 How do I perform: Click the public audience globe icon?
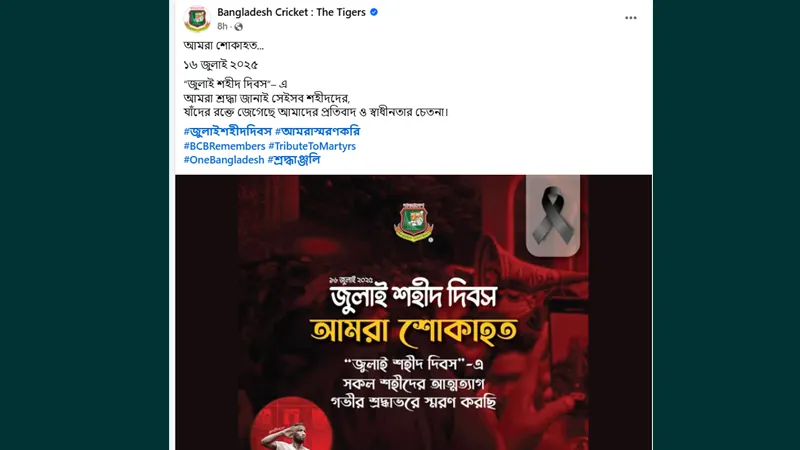(238, 27)
